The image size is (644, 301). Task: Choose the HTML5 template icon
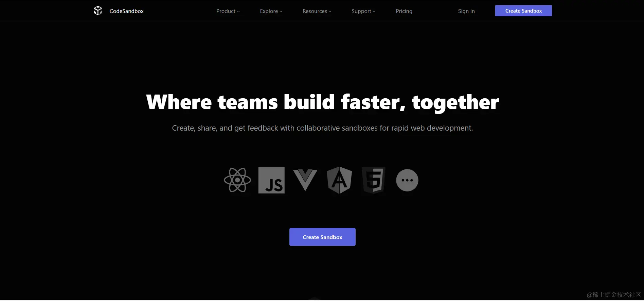(x=373, y=180)
